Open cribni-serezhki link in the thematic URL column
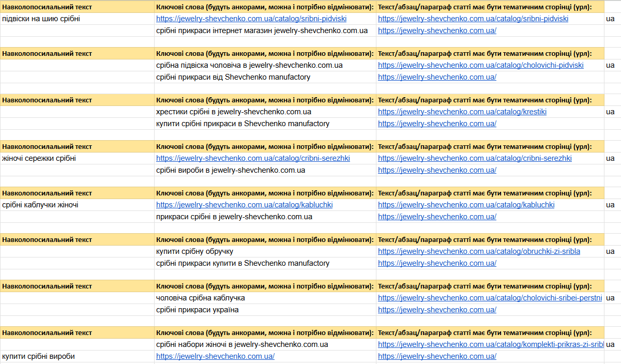The width and height of the screenshot is (621, 364). [475, 158]
